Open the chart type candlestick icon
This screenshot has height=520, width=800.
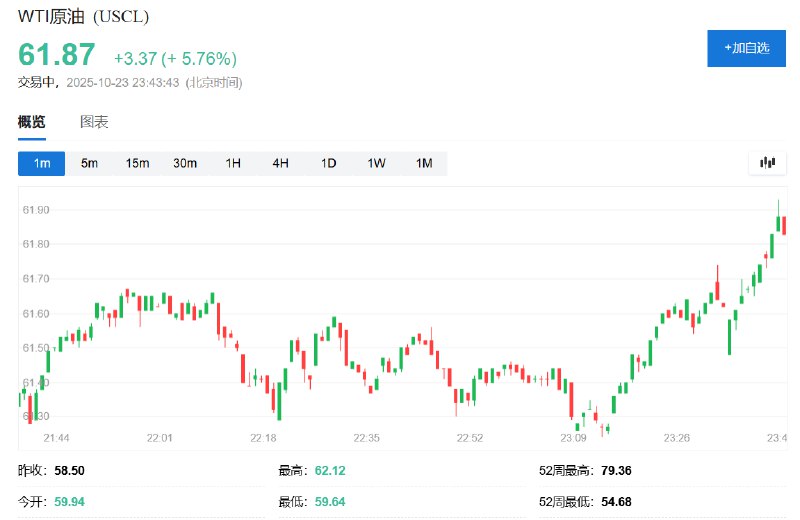click(x=767, y=163)
